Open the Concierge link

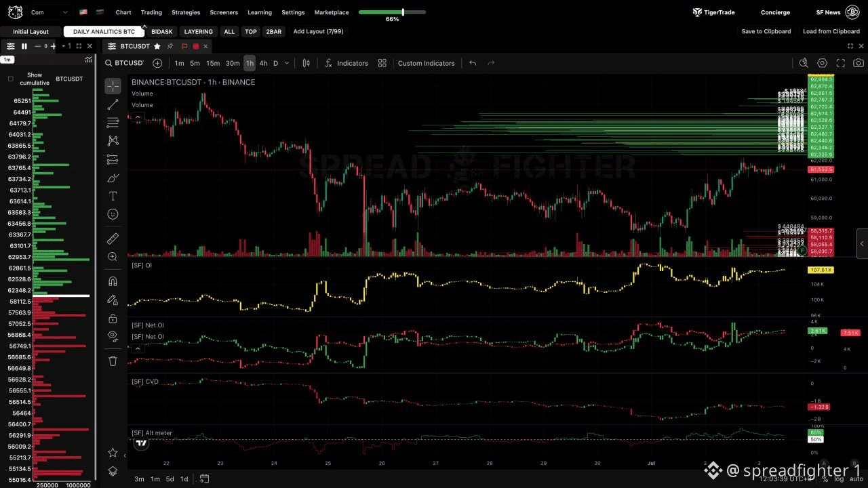[775, 12]
